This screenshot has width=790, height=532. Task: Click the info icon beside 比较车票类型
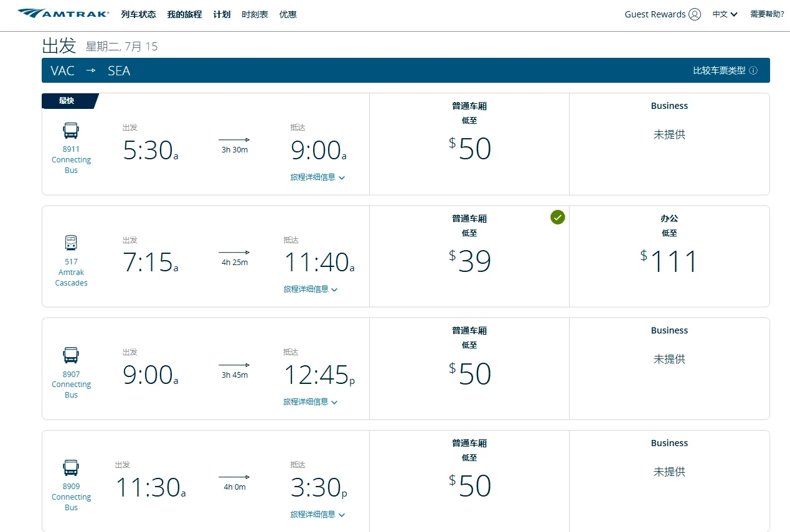pyautogui.click(x=753, y=71)
